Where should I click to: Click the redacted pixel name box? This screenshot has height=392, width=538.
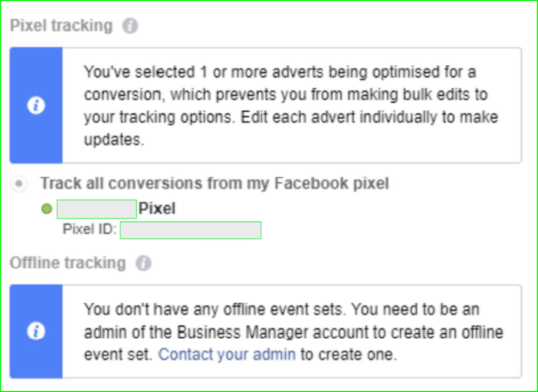coord(97,209)
